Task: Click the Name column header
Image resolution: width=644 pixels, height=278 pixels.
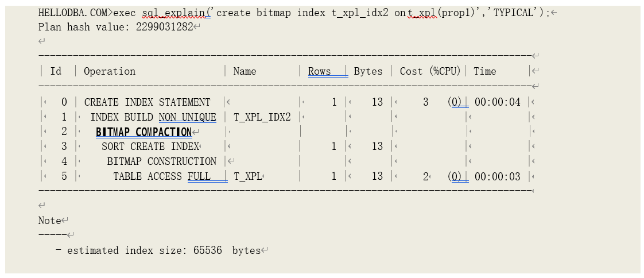Action: [x=245, y=71]
